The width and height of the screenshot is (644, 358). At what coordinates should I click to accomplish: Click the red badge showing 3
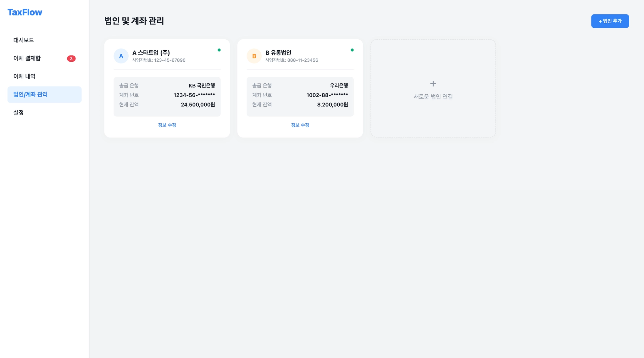[x=71, y=59]
